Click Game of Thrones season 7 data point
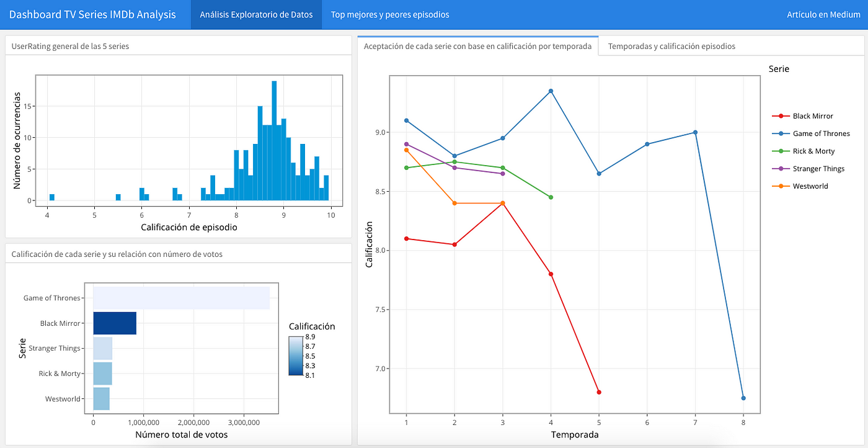This screenshot has height=448, width=868. point(696,132)
